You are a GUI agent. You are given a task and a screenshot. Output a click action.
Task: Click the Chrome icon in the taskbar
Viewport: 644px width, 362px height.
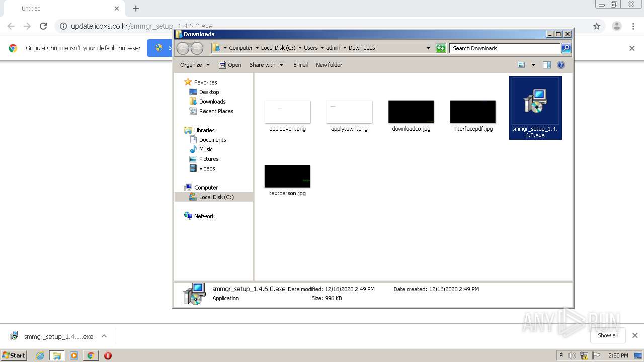pyautogui.click(x=91, y=355)
